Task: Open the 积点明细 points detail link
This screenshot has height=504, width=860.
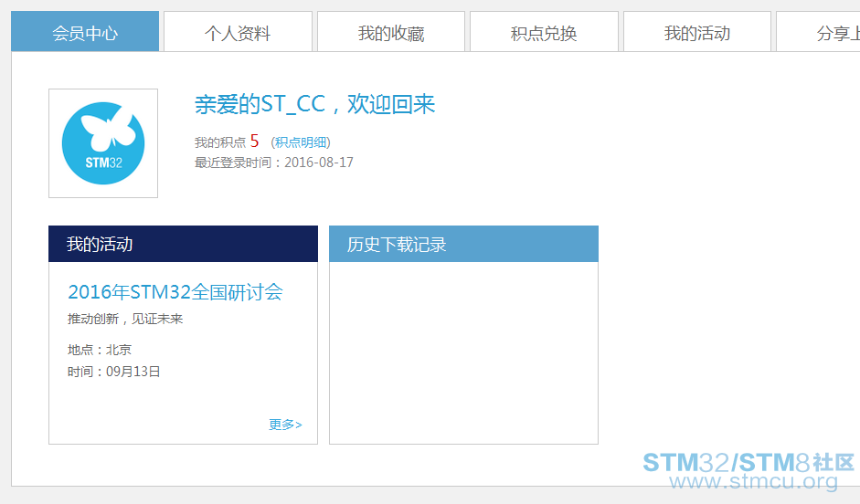Action: coord(301,142)
